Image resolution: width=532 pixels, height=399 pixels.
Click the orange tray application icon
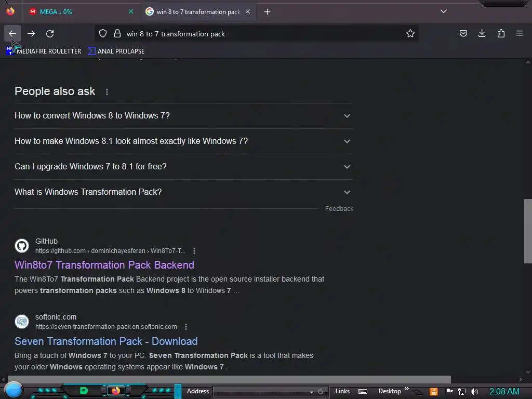click(x=434, y=392)
